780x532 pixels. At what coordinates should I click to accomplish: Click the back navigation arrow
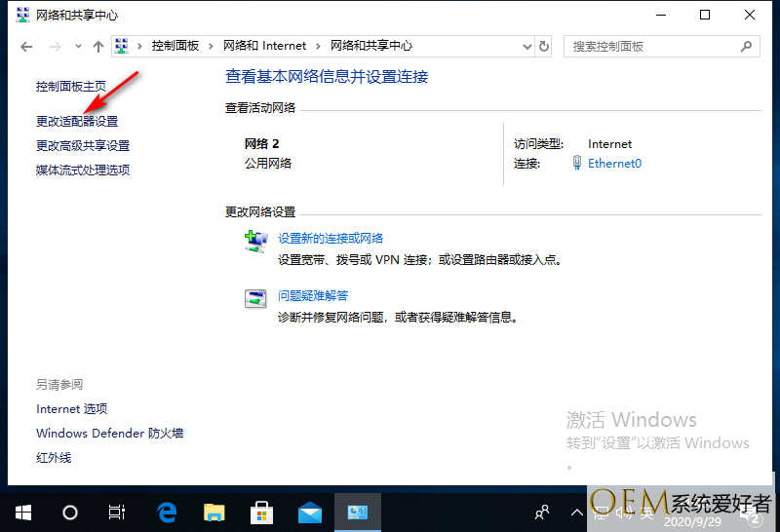(x=26, y=46)
